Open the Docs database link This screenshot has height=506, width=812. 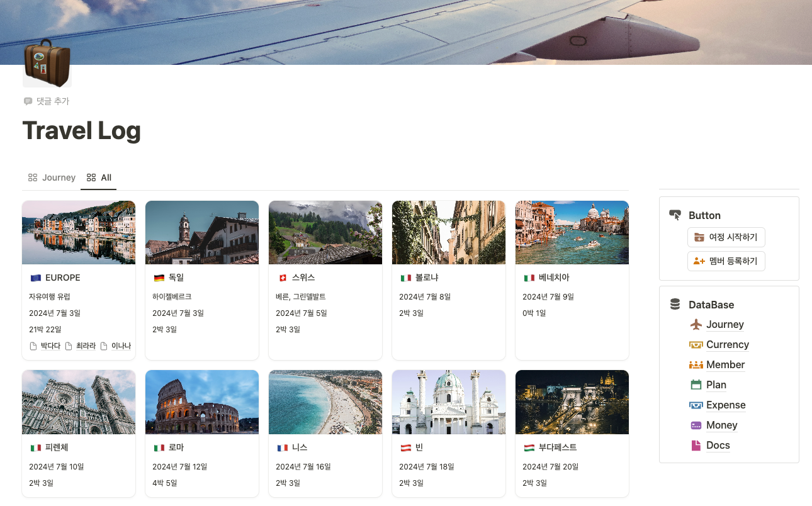click(x=718, y=446)
